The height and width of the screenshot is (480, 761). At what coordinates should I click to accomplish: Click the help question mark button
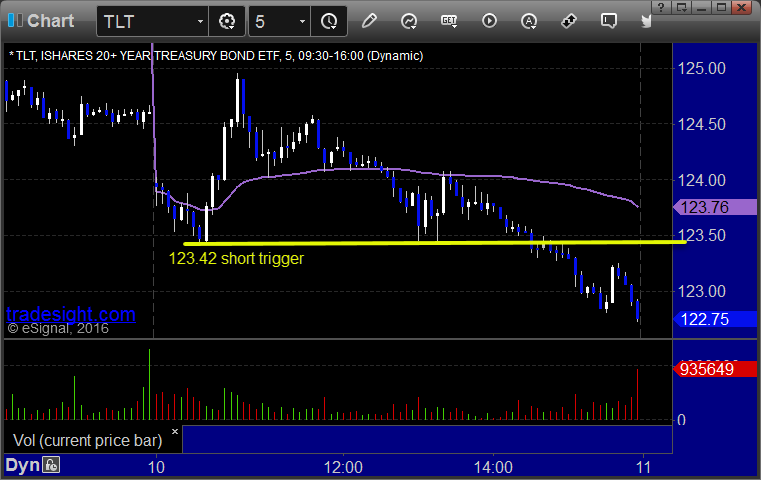pos(661,7)
